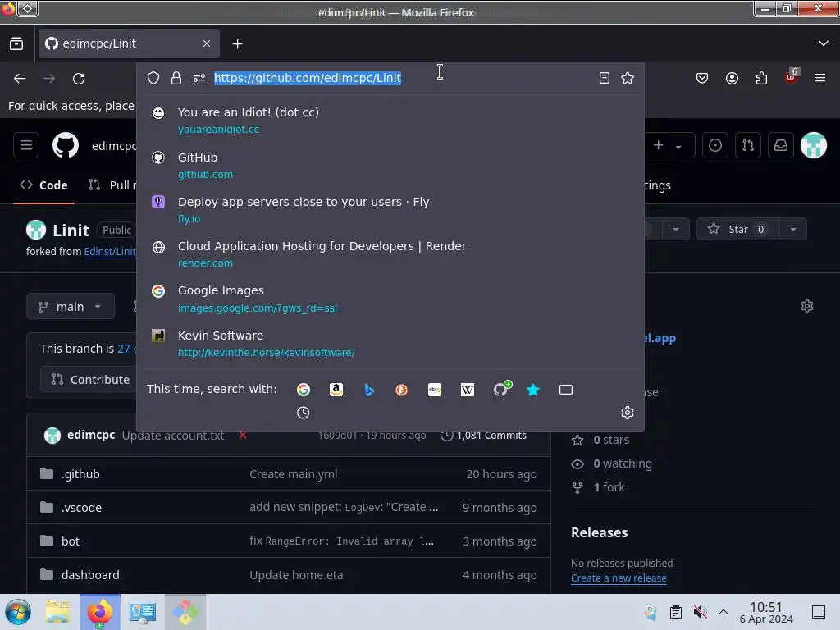Image resolution: width=840 pixels, height=630 pixels.
Task: Search this time with Wikipedia
Action: 467,390
